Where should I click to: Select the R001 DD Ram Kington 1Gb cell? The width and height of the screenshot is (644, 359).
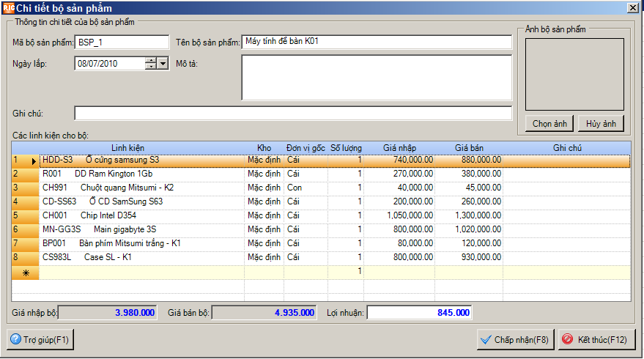pos(142,174)
